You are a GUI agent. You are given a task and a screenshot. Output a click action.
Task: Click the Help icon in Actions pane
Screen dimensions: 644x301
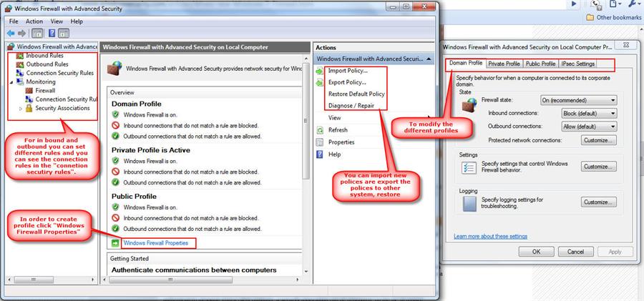[x=320, y=154]
